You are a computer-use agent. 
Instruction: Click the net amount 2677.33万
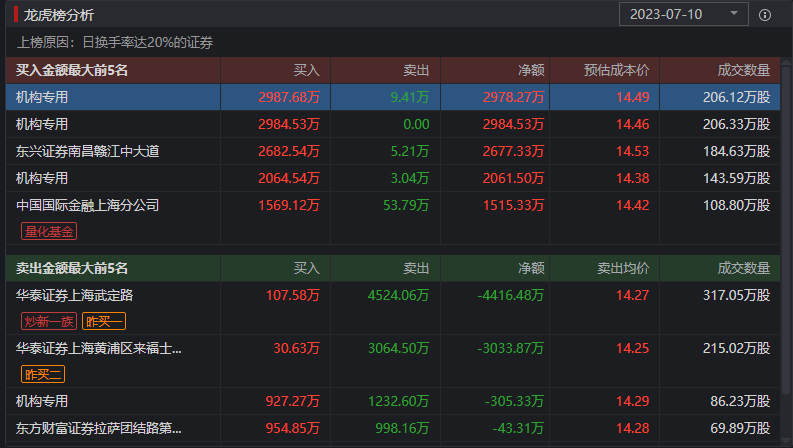513,151
